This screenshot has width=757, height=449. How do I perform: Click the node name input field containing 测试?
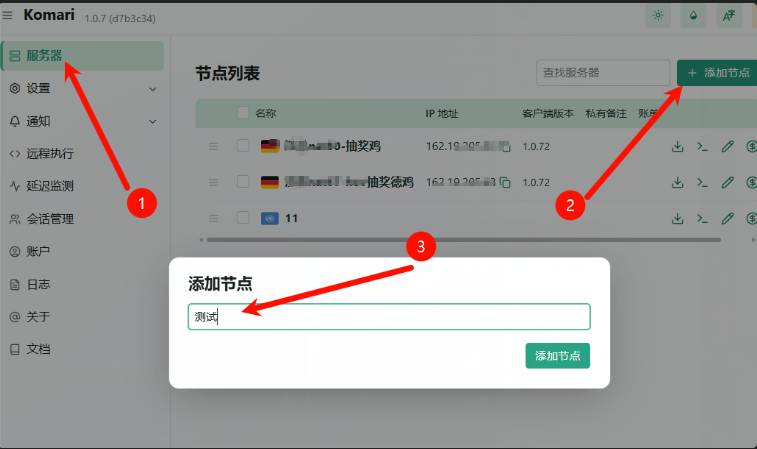(x=389, y=316)
